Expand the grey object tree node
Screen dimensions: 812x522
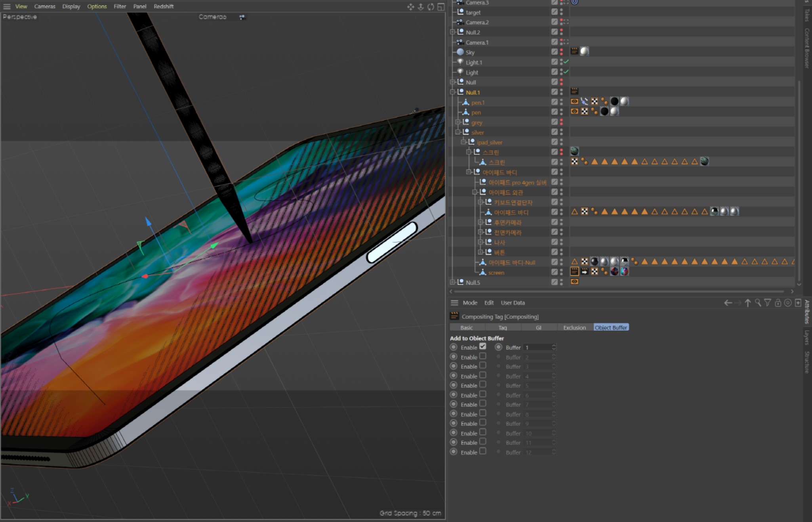pos(457,122)
